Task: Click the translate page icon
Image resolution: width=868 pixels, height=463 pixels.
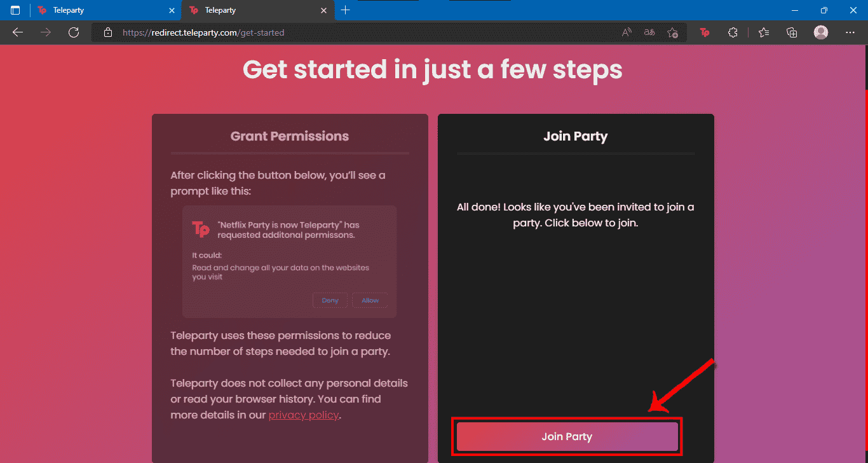Action: (x=649, y=32)
